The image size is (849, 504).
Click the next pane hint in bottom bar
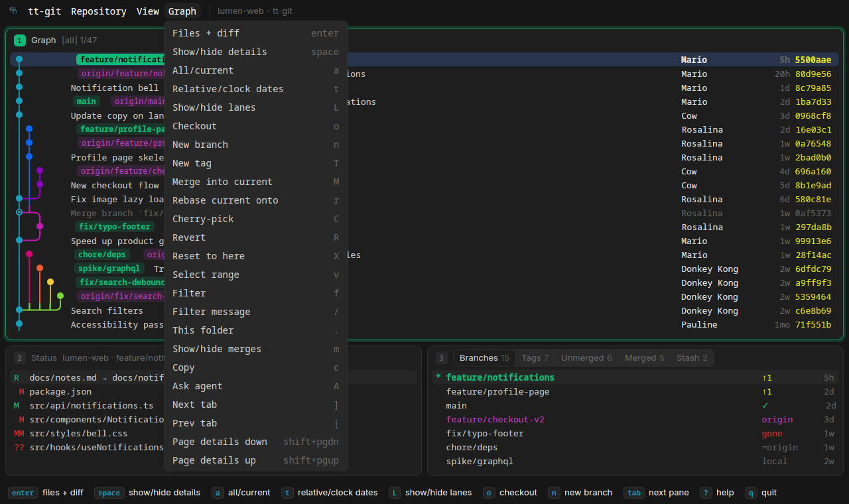point(656,493)
